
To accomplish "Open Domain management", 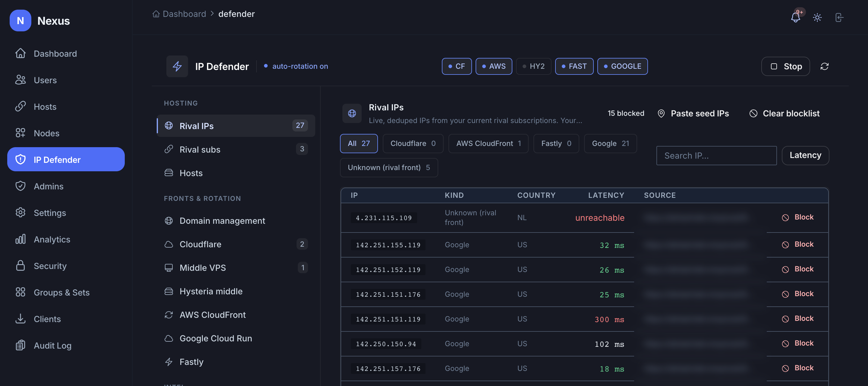I will click(236, 221).
